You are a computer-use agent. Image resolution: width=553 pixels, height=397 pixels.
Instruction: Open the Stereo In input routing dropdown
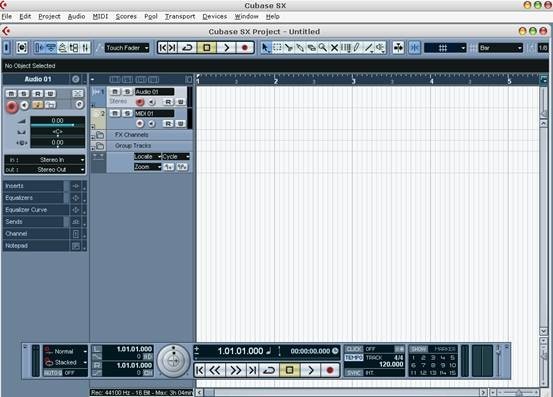coord(45,160)
